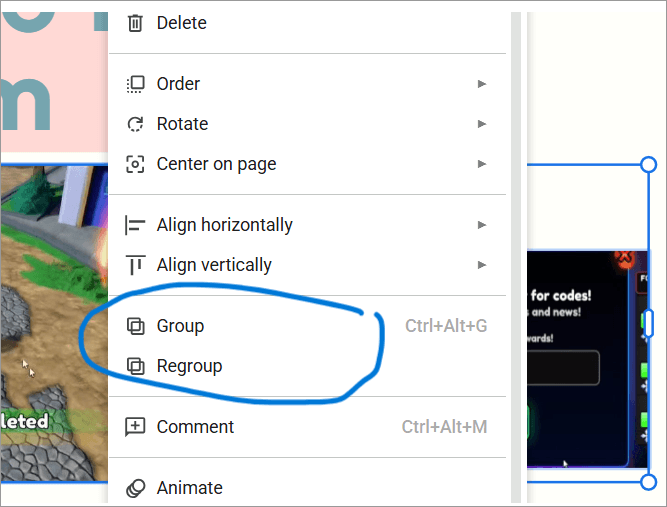Click the Center on page icon
Image resolution: width=667 pixels, height=507 pixels.
point(135,164)
